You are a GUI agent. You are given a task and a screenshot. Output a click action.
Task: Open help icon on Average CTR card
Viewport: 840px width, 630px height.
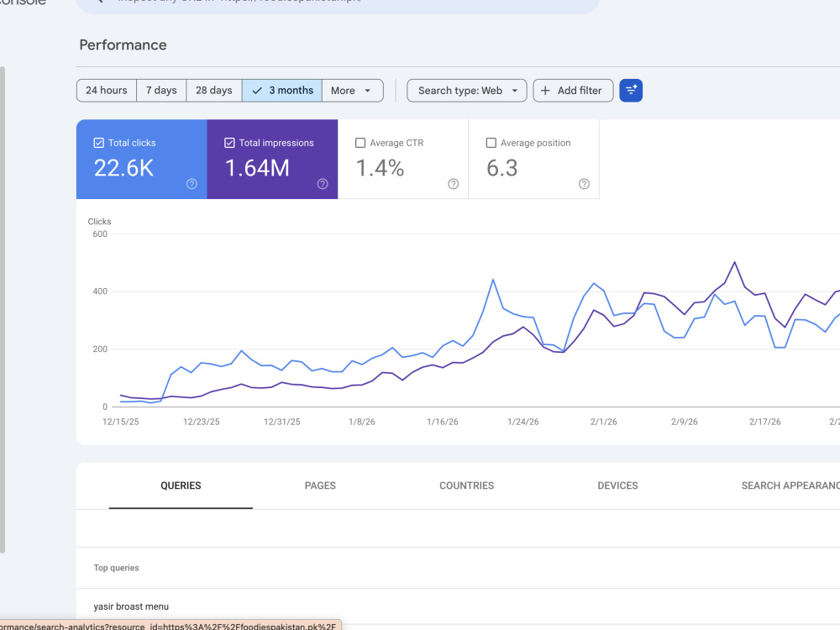pyautogui.click(x=454, y=184)
